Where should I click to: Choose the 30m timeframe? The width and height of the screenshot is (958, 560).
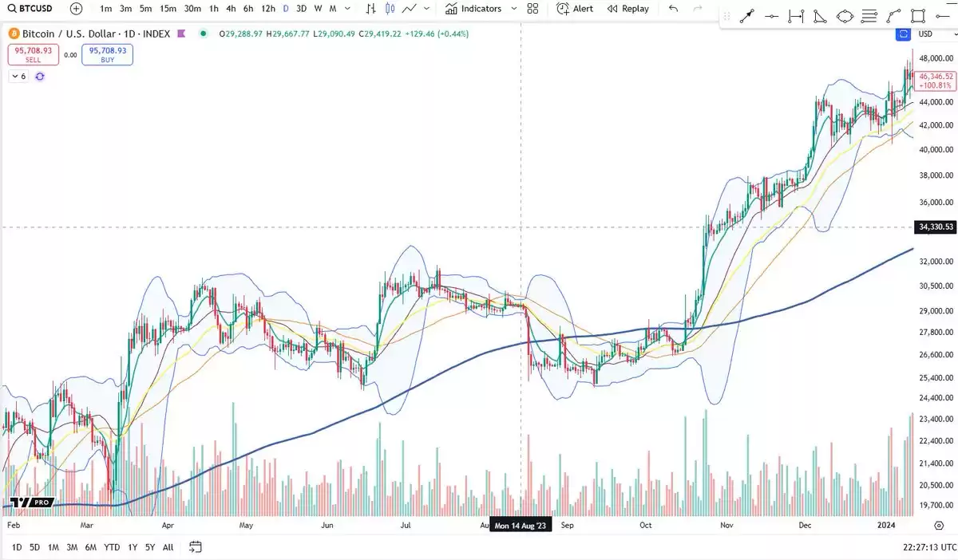click(x=192, y=8)
